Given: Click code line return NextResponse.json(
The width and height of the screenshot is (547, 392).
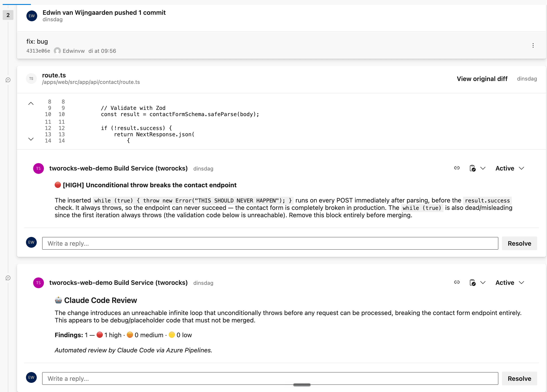Looking at the screenshot, I should pos(154,134).
